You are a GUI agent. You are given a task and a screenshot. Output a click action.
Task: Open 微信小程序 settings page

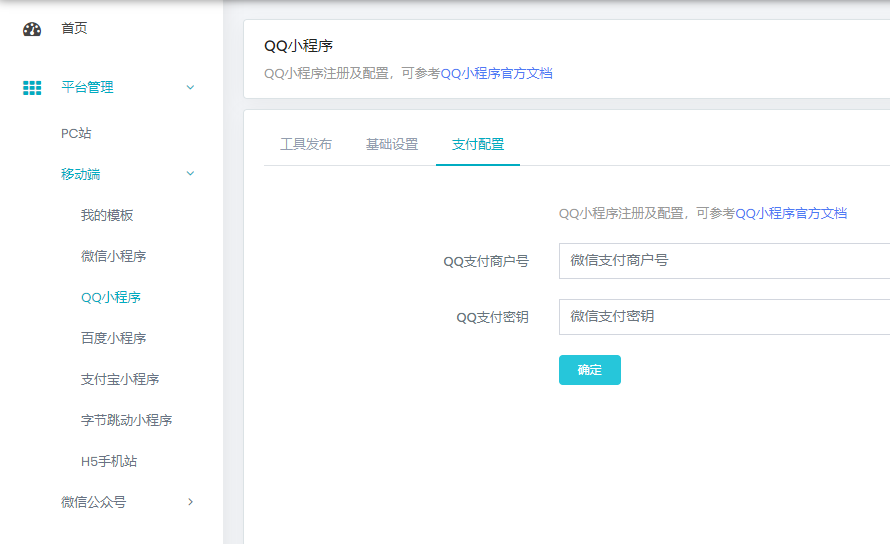[113, 256]
